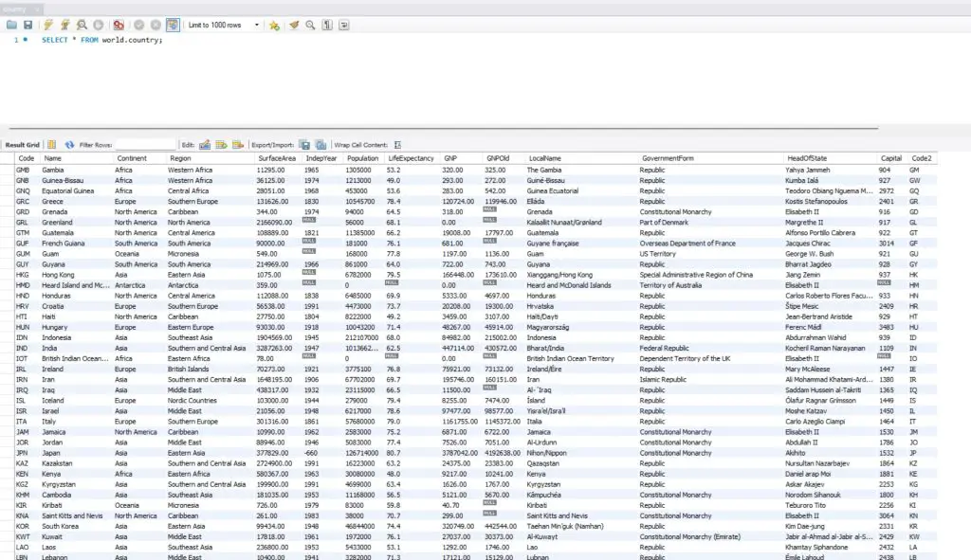Beautify the query with the broom icon
The height and width of the screenshot is (560, 971).
(x=294, y=25)
